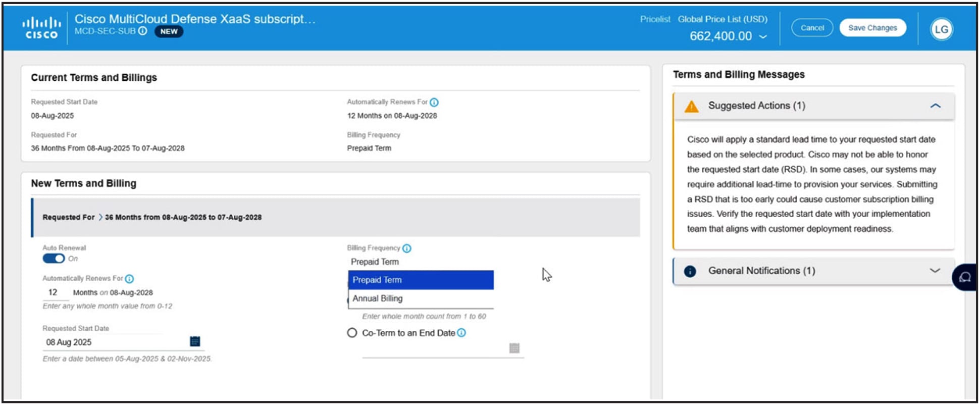Click the NEW badge

(169, 31)
